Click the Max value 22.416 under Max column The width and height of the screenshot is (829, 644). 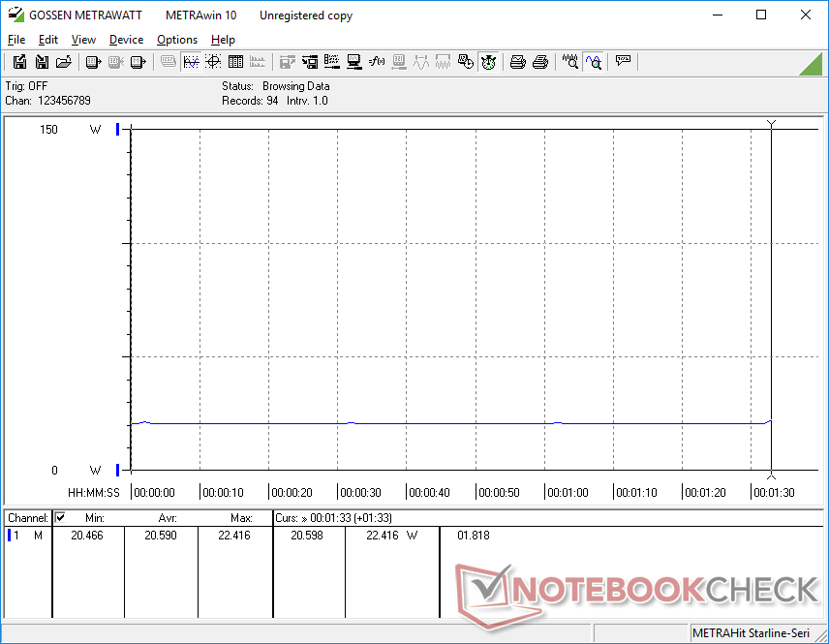coord(234,536)
